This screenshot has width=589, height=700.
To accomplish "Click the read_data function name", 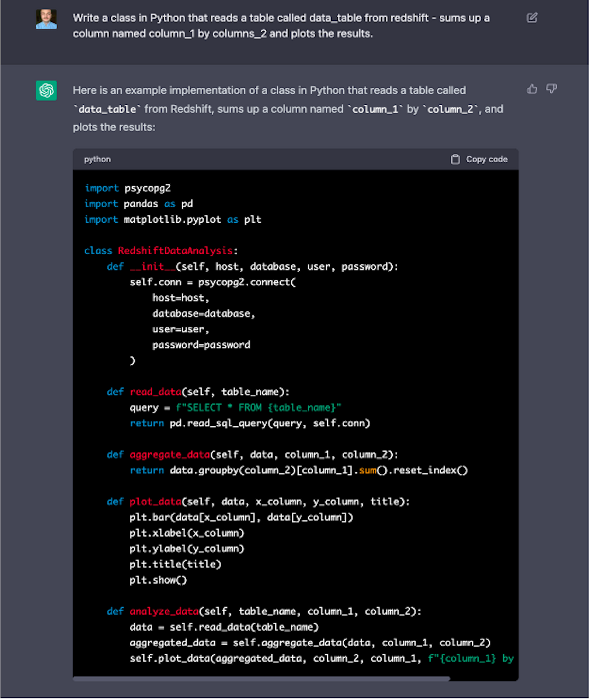I will [155, 392].
